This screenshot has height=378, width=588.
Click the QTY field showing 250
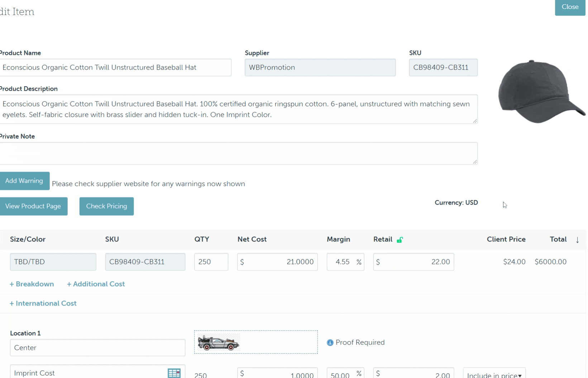(211, 262)
